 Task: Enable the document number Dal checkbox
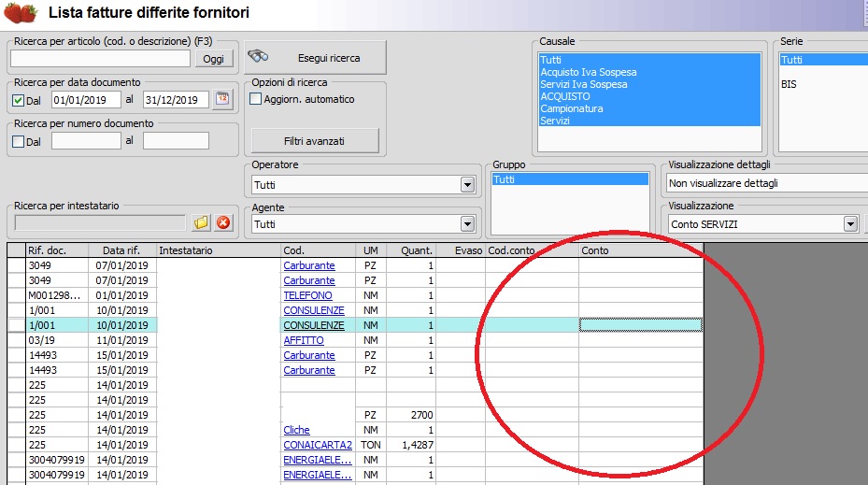(x=19, y=141)
